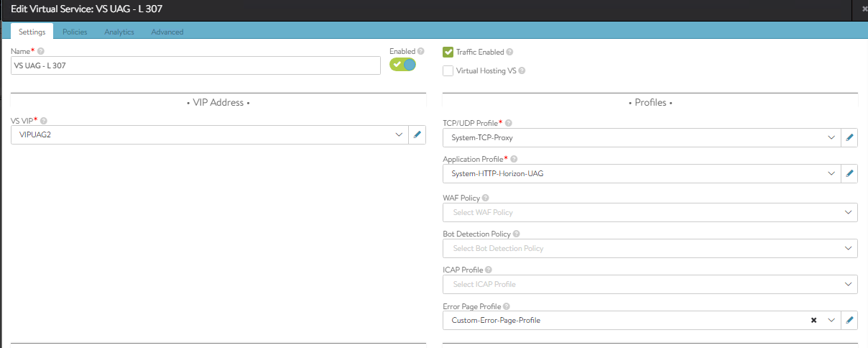Screen dimensions: 868x348
Task: Click the Traffic Enabled label
Action: pyautogui.click(x=480, y=52)
